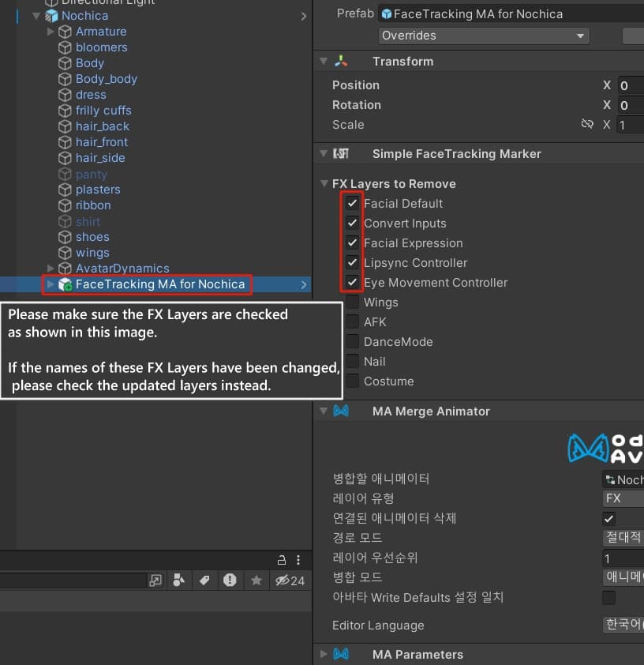Click the prefab cube icon in Prefab field
This screenshot has width=644, height=665.
(x=387, y=14)
